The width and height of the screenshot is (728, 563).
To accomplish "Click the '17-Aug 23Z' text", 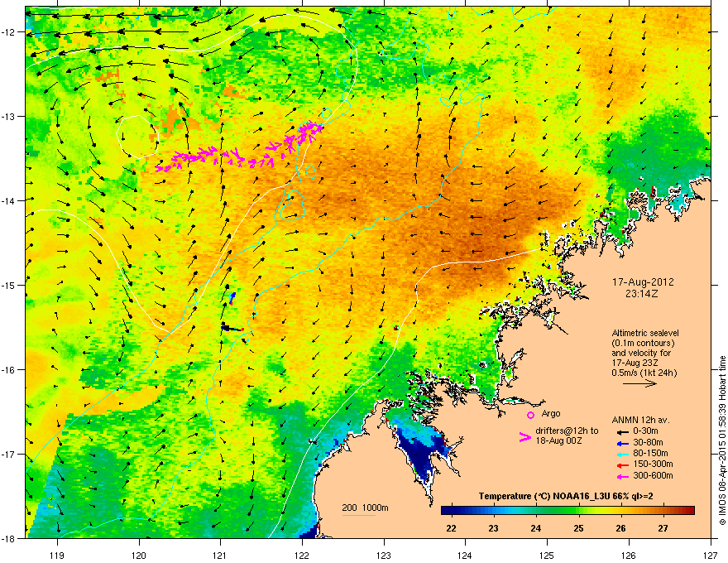I will [635, 363].
